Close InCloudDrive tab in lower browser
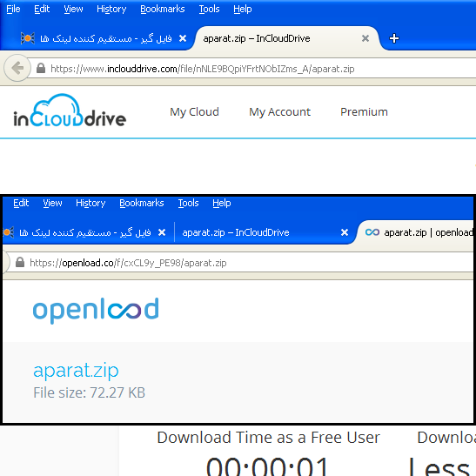The width and height of the screenshot is (476, 476). (345, 232)
